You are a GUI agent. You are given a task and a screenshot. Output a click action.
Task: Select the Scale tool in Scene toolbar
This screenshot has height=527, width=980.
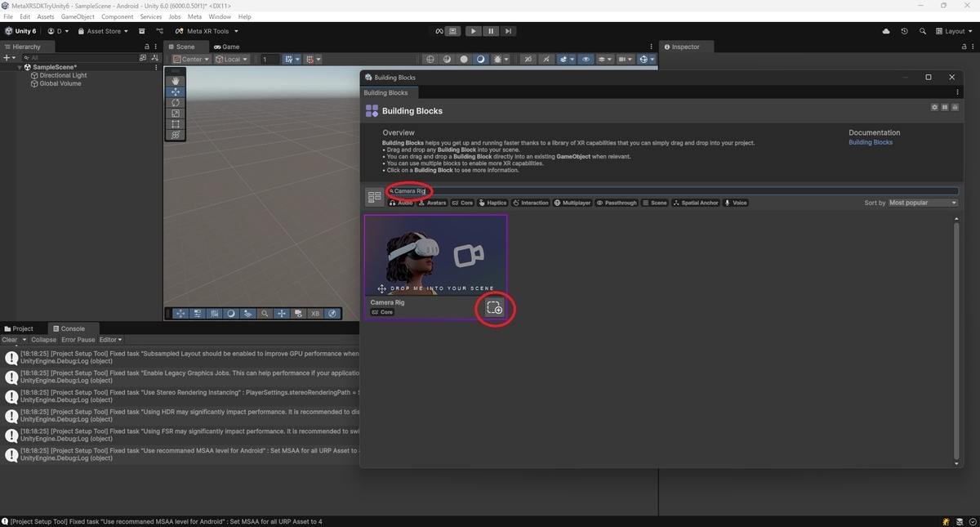click(176, 114)
